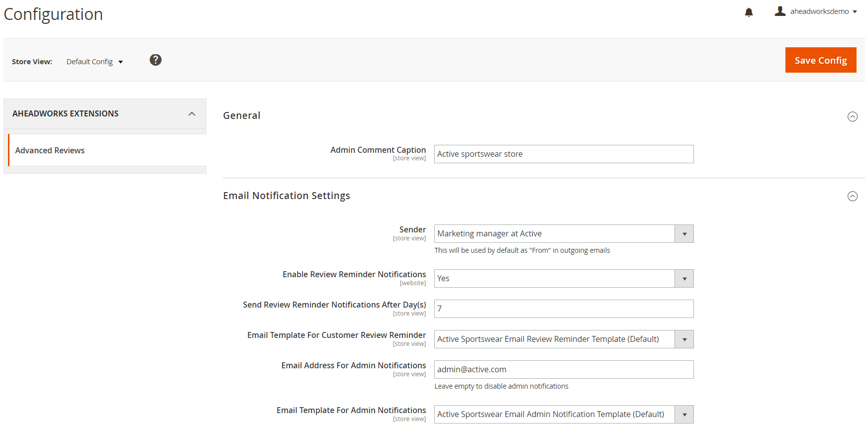
Task: Click the Store View label
Action: [x=32, y=62]
